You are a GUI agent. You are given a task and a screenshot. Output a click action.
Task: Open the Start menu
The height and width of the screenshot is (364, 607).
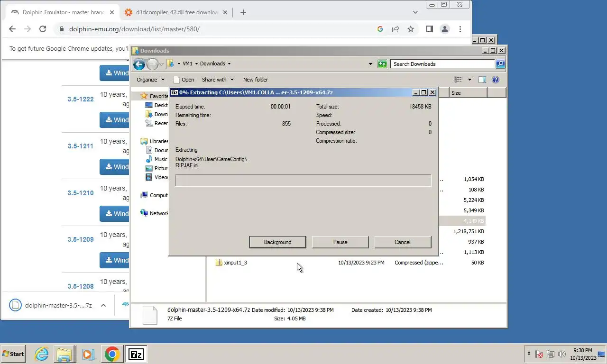(13, 354)
